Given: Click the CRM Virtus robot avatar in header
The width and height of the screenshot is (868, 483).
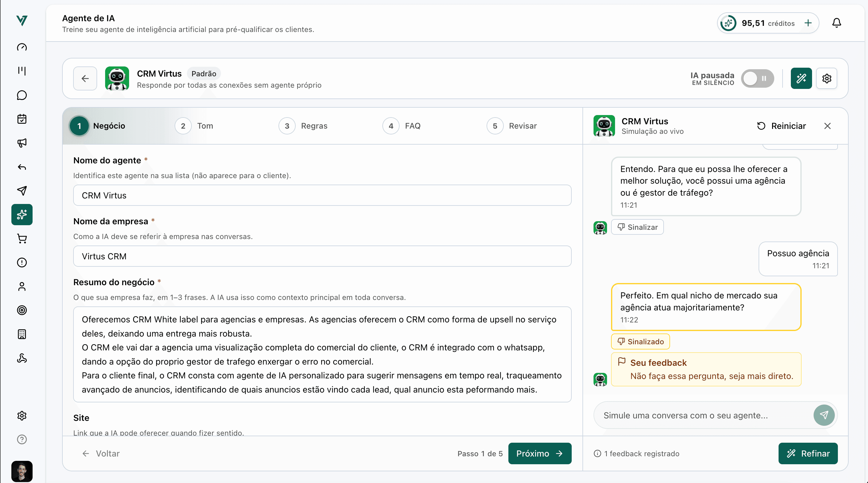Looking at the screenshot, I should [x=117, y=78].
